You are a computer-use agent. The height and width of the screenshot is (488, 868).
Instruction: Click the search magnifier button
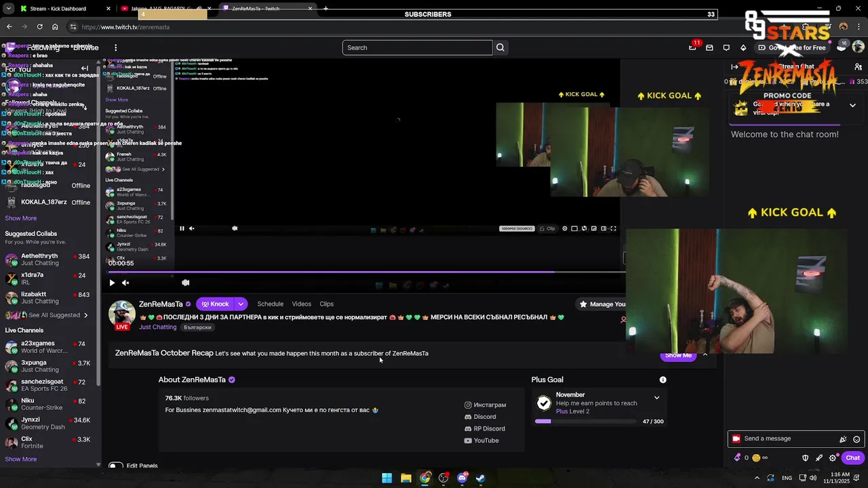[500, 47]
